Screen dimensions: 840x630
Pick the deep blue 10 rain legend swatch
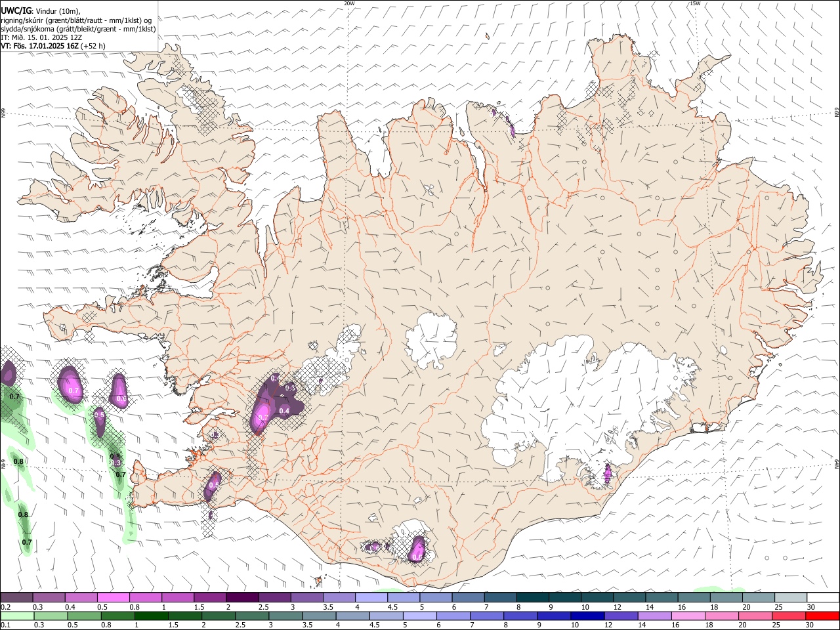click(587, 616)
